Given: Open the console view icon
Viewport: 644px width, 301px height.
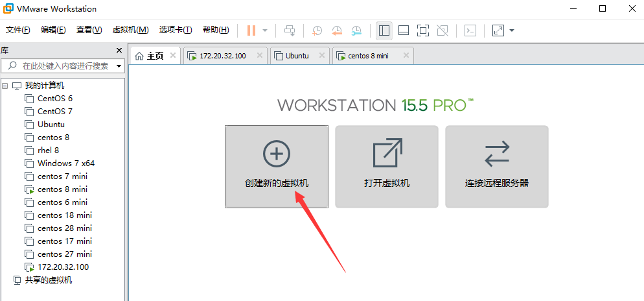Looking at the screenshot, I should tap(470, 30).
